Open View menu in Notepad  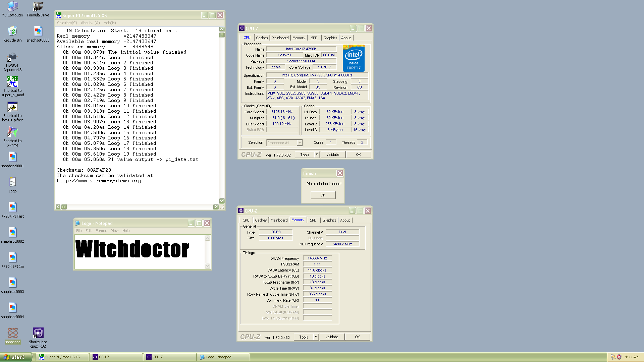[x=115, y=231]
